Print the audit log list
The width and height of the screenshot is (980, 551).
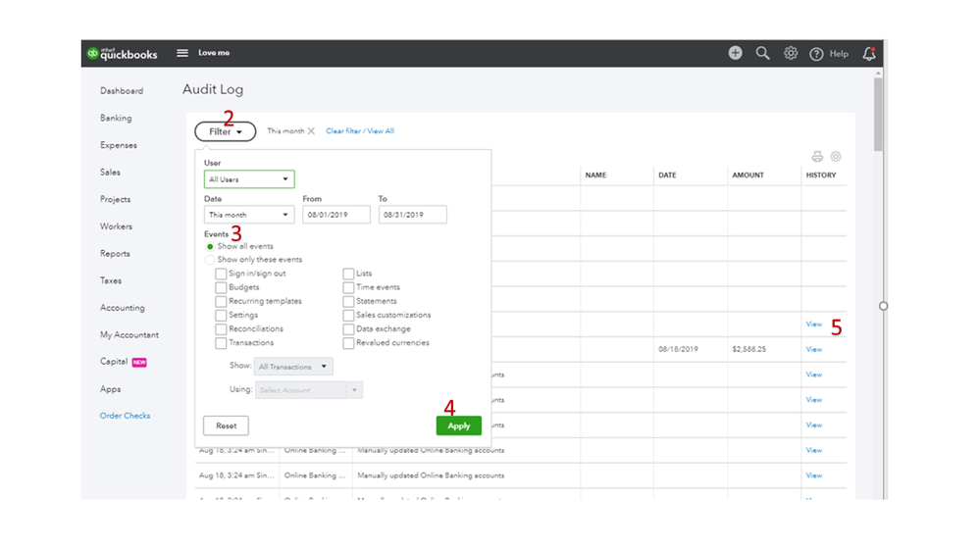click(x=817, y=156)
